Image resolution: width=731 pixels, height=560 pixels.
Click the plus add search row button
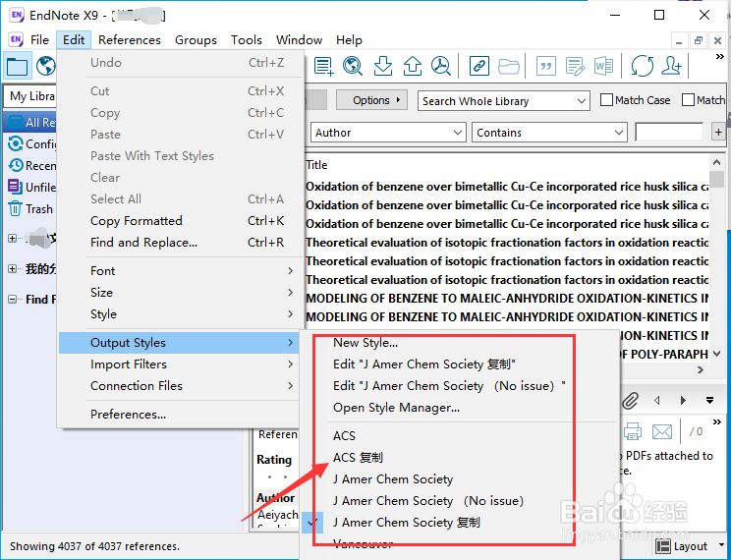tap(718, 133)
